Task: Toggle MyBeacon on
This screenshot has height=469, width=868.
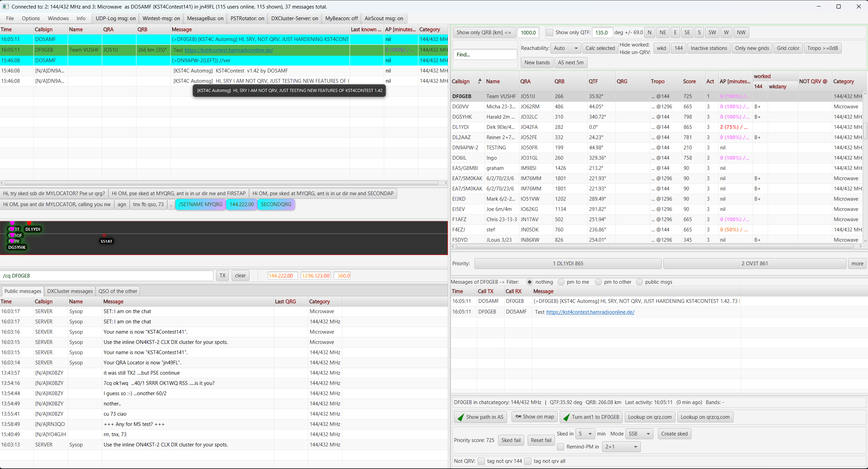Action: (x=341, y=18)
